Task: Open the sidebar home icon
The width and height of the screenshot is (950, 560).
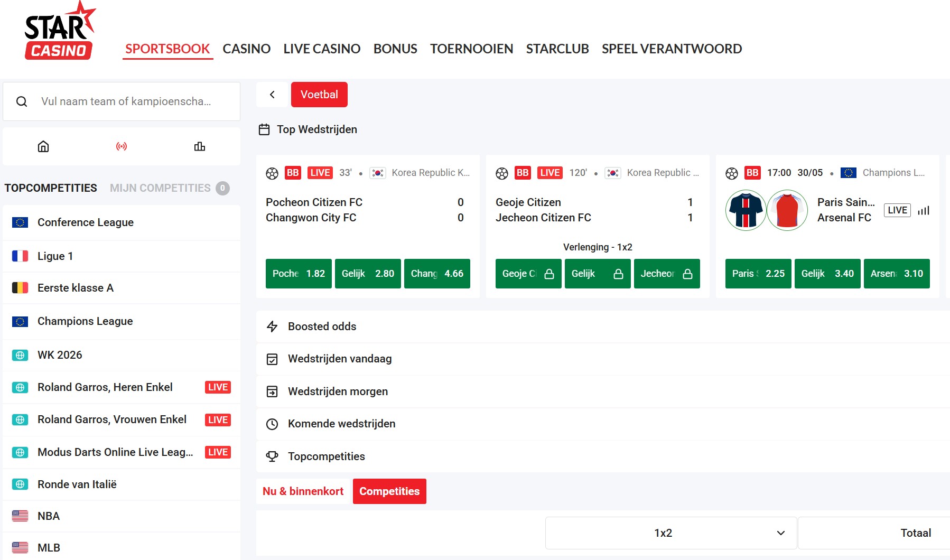Action: 43,146
